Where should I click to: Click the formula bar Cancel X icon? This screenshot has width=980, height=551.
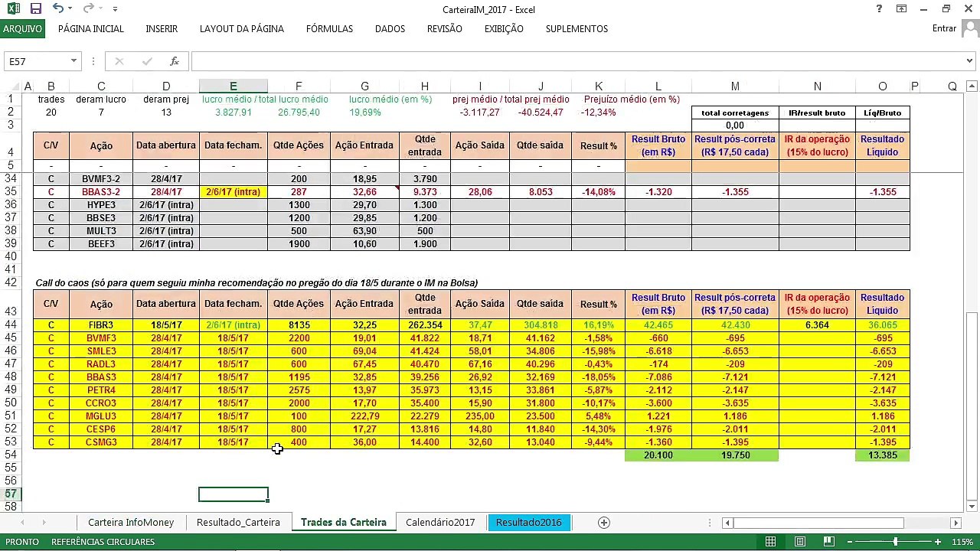(119, 61)
